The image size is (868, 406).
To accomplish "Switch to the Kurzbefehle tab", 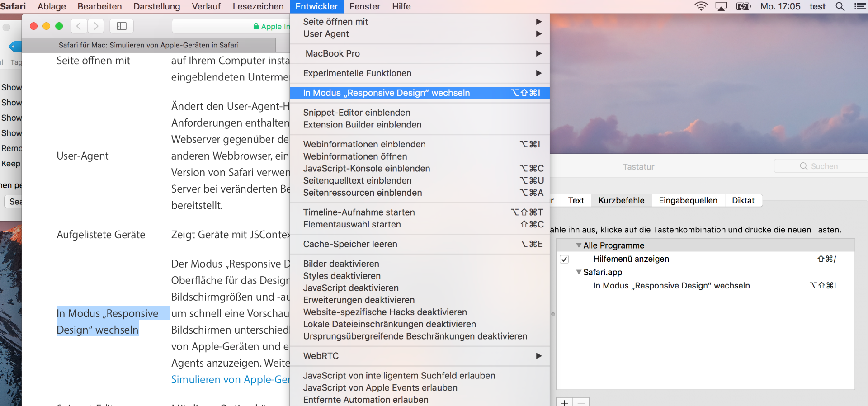I will (622, 200).
